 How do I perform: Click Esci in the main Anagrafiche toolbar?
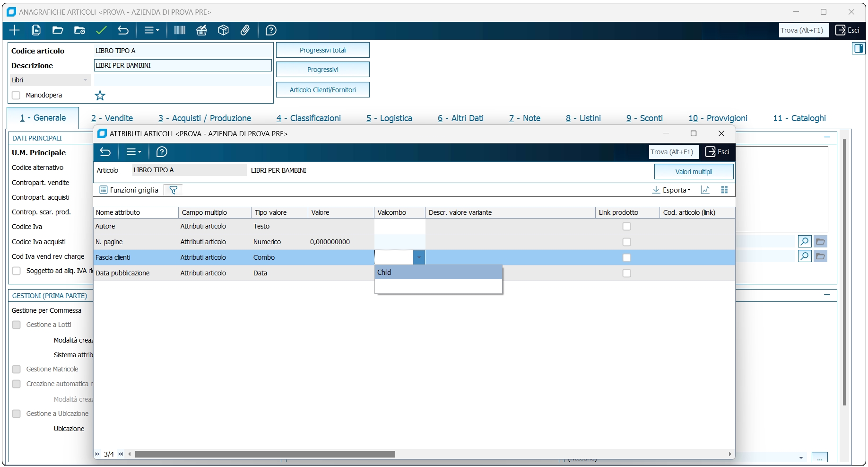(848, 30)
